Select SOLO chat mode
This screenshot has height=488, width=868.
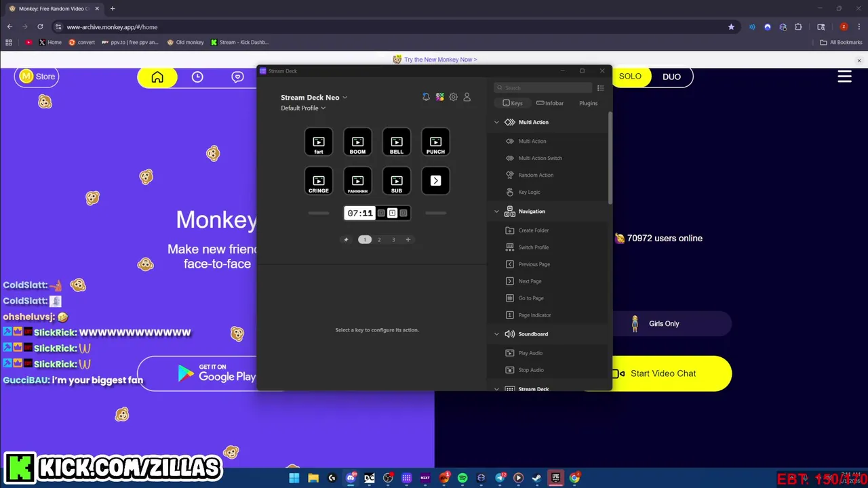630,77
